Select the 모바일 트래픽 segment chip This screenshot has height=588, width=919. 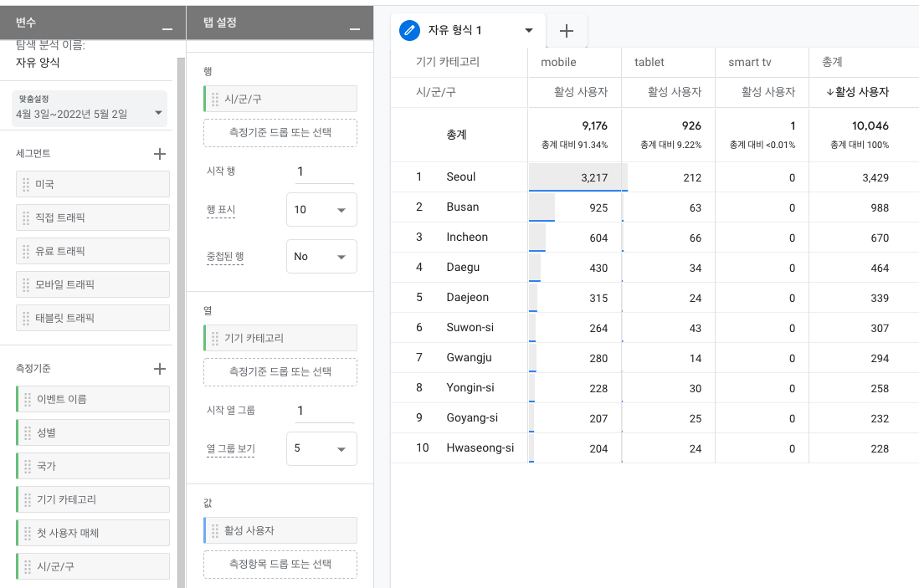tap(93, 284)
